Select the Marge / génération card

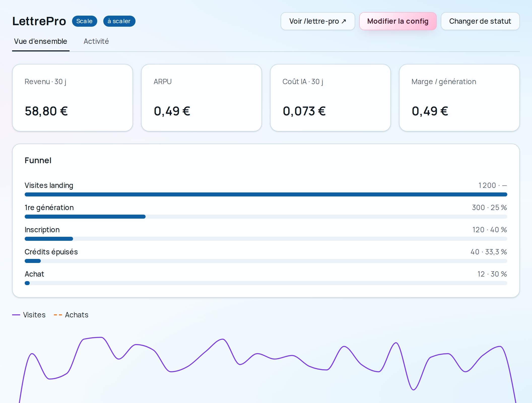click(x=459, y=98)
